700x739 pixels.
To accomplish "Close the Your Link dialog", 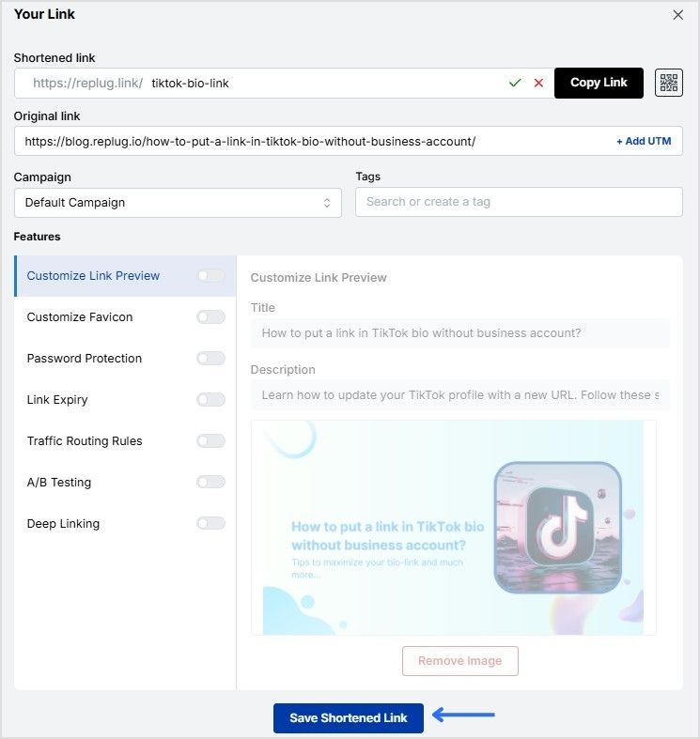I will [677, 15].
